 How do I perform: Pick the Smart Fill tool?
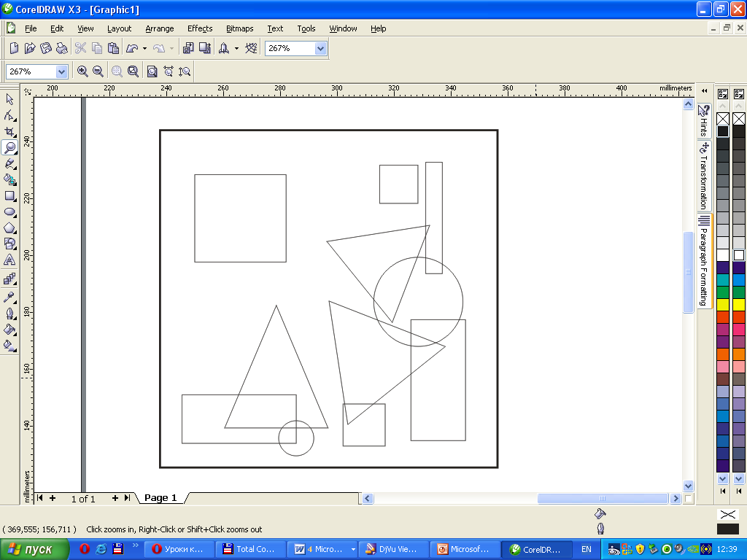[9, 179]
